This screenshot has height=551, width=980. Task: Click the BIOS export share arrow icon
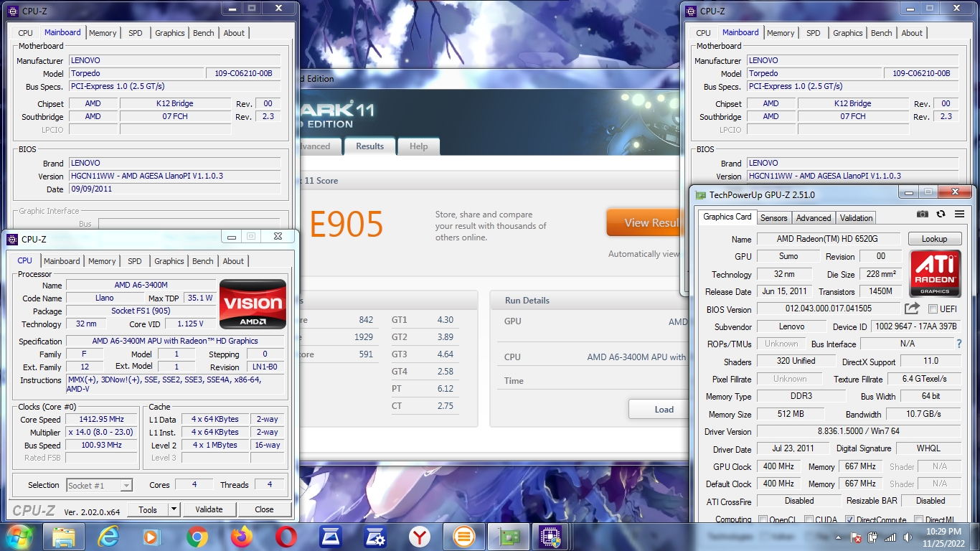coord(912,309)
